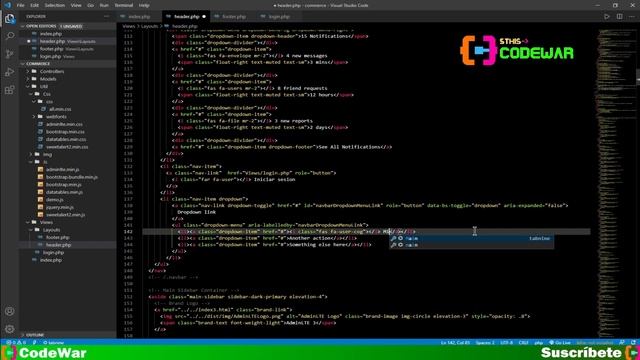640x360 pixels.
Task: Click the feedback icon in status bar
Action: pyautogui.click(x=622, y=343)
